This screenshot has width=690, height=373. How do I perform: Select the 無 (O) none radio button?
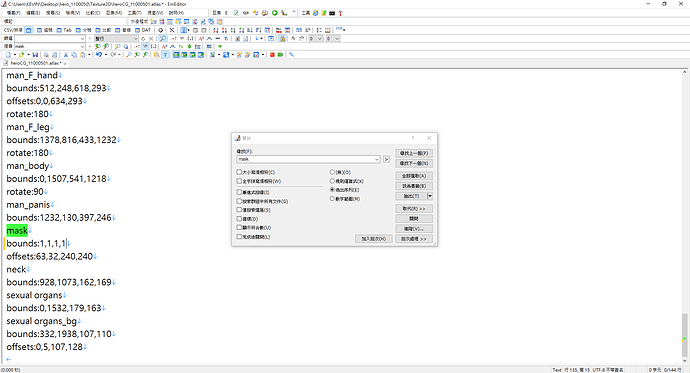pos(332,172)
